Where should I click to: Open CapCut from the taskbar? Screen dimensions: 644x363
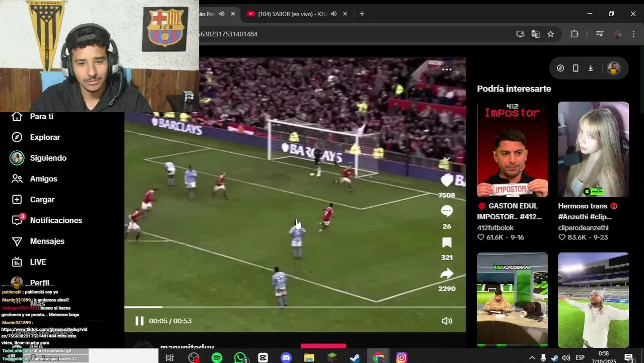click(263, 358)
